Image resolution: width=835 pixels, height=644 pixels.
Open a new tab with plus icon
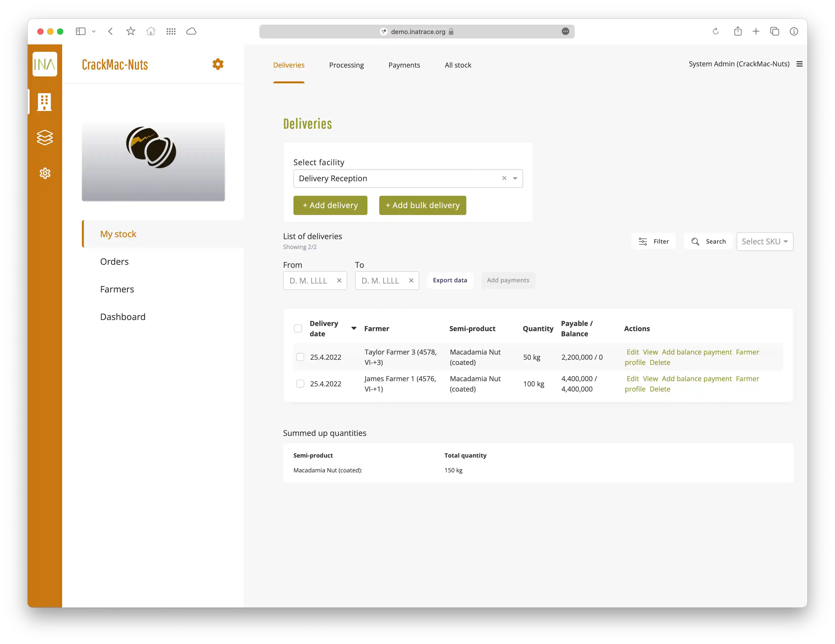[756, 31]
